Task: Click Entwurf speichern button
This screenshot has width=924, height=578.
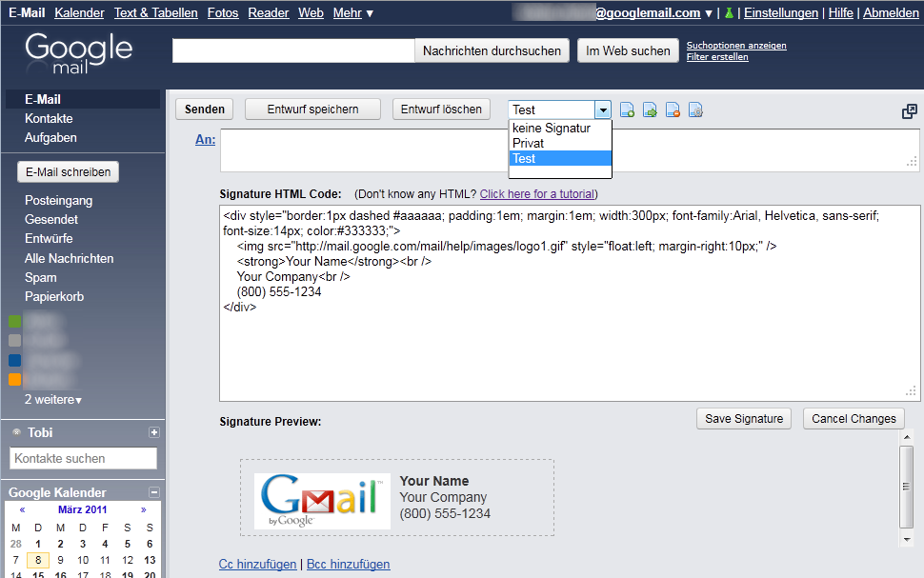Action: pos(312,109)
